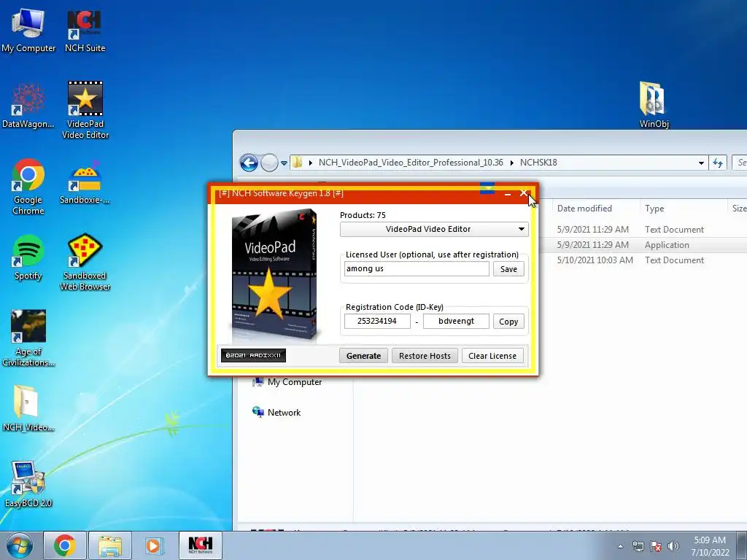
Task: Click the Licensed User text field
Action: tap(417, 268)
